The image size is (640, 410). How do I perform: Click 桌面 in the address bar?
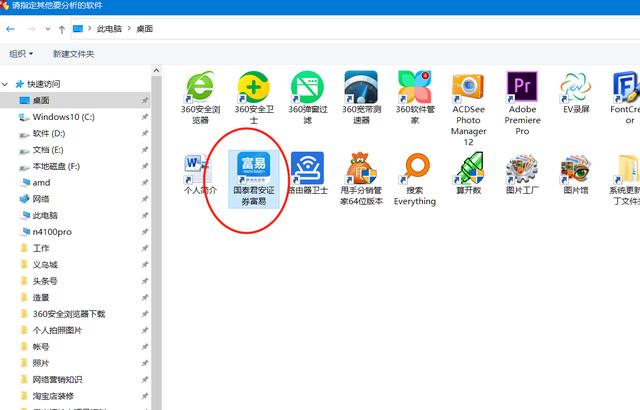click(144, 29)
